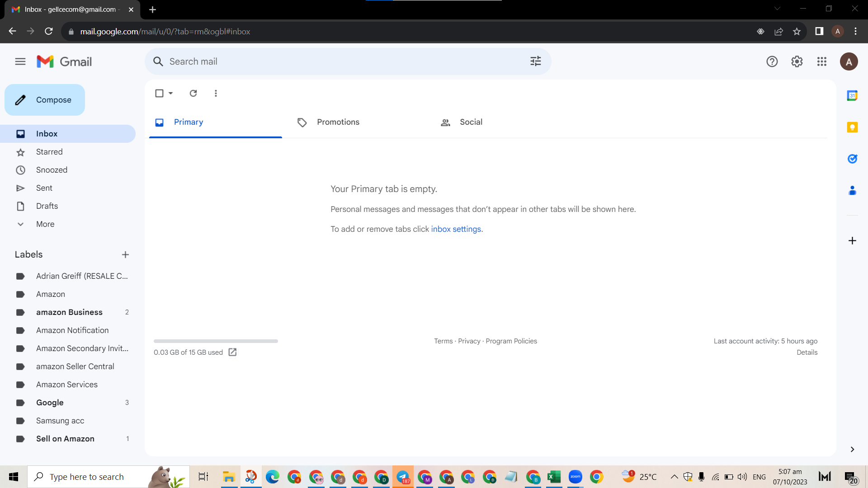Viewport: 868px width, 488px height.
Task: Click the Privacy link
Action: [469, 341]
